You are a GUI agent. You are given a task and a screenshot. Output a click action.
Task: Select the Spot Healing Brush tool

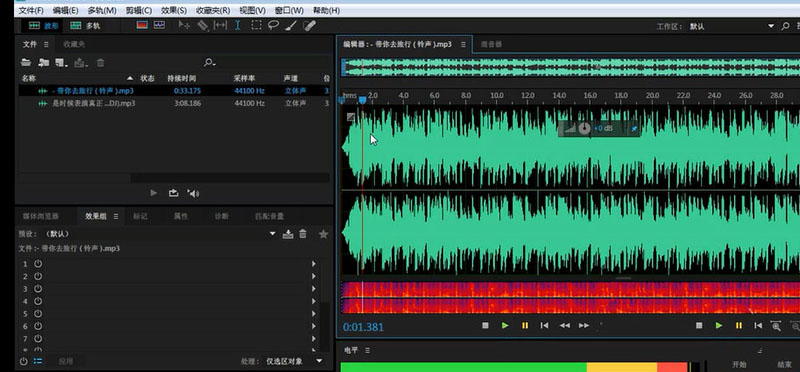310,25
